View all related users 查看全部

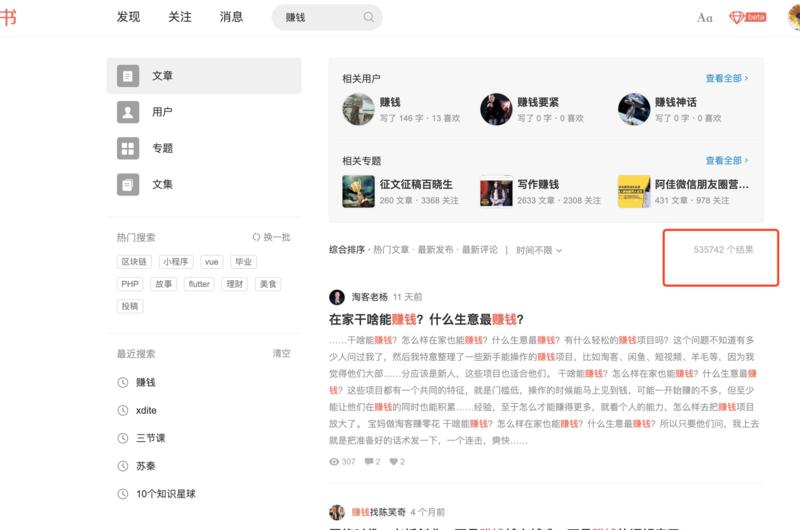point(727,78)
